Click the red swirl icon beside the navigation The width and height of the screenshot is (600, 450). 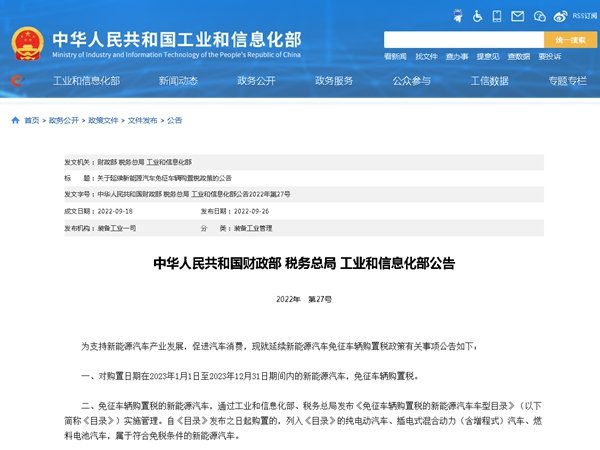click(16, 81)
